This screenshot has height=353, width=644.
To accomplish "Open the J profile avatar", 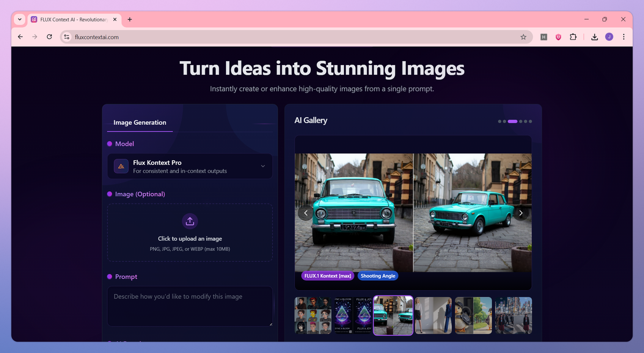I will (609, 37).
